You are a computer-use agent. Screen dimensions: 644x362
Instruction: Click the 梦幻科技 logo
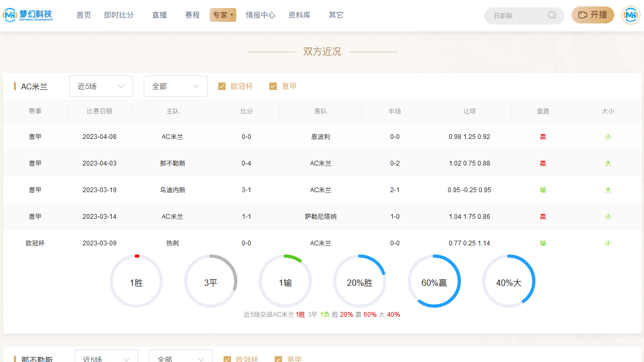pos(28,15)
